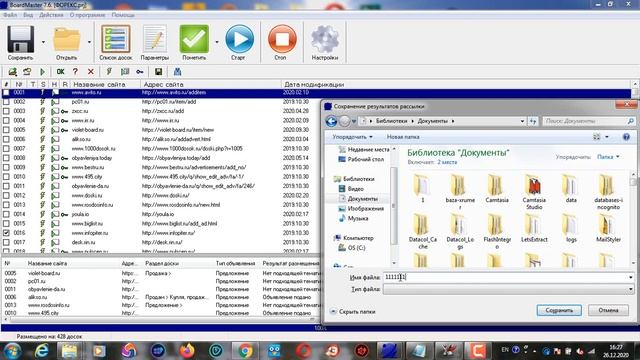Viewport: 640px width, 360px height.
Task: Click the small lightning bolt toolbar icon
Action: [x=109, y=72]
